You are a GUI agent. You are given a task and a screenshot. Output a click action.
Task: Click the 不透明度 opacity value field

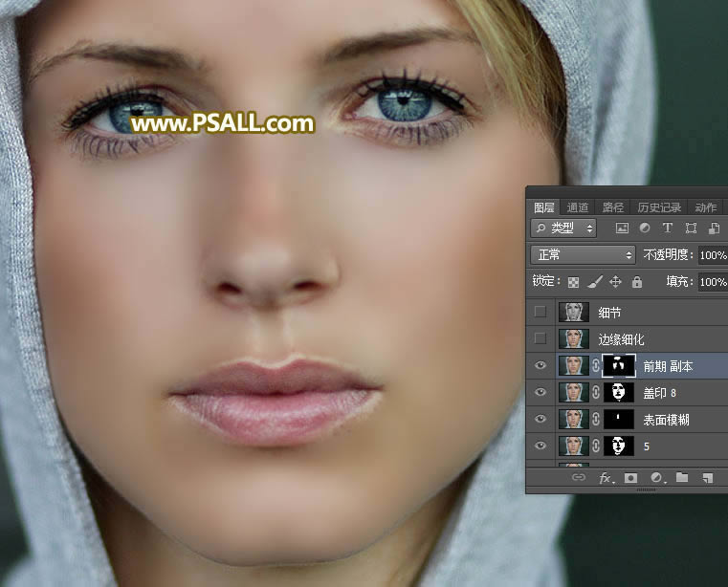tap(712, 255)
